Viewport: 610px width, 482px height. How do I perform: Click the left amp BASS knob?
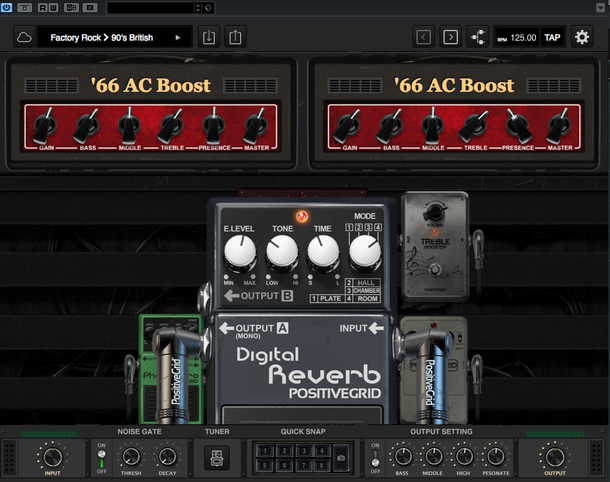(x=87, y=126)
